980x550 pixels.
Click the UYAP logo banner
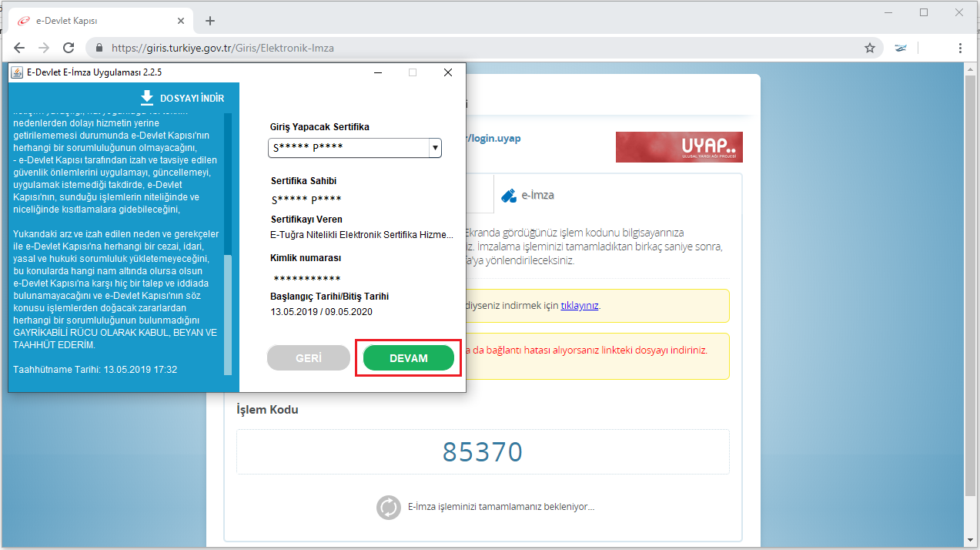click(x=679, y=147)
